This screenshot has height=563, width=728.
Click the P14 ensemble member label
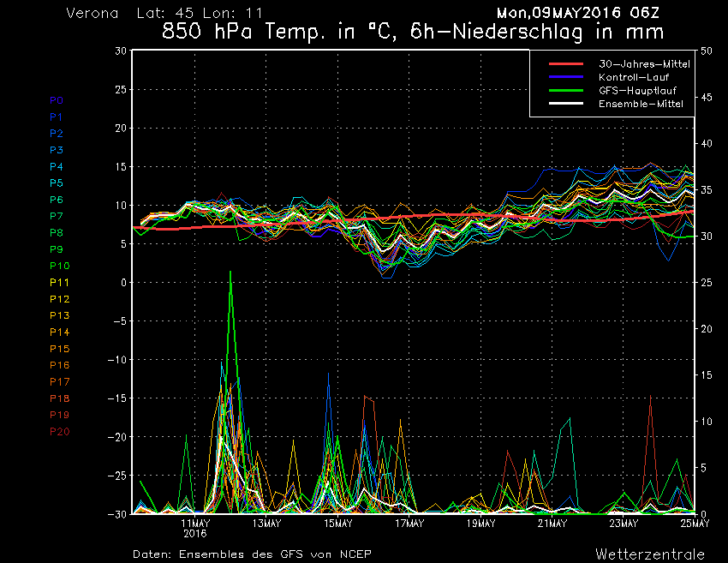point(59,332)
